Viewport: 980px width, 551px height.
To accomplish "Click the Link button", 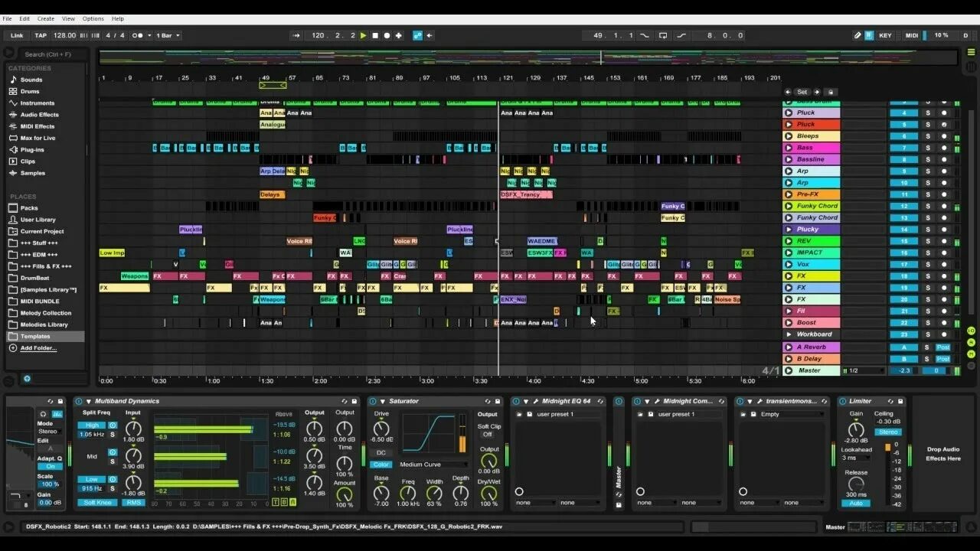I will 17,35.
